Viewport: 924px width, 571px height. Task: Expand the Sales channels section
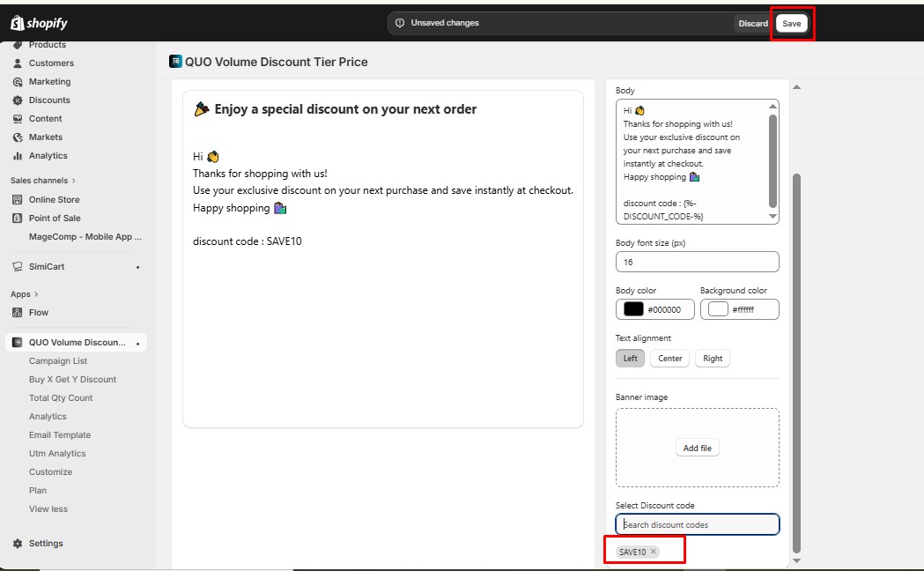click(x=73, y=181)
